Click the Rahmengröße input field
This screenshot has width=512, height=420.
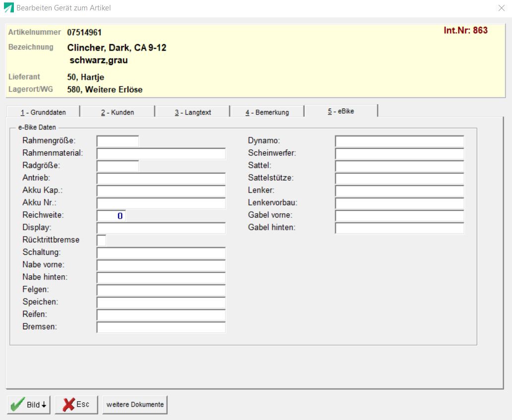(x=117, y=141)
